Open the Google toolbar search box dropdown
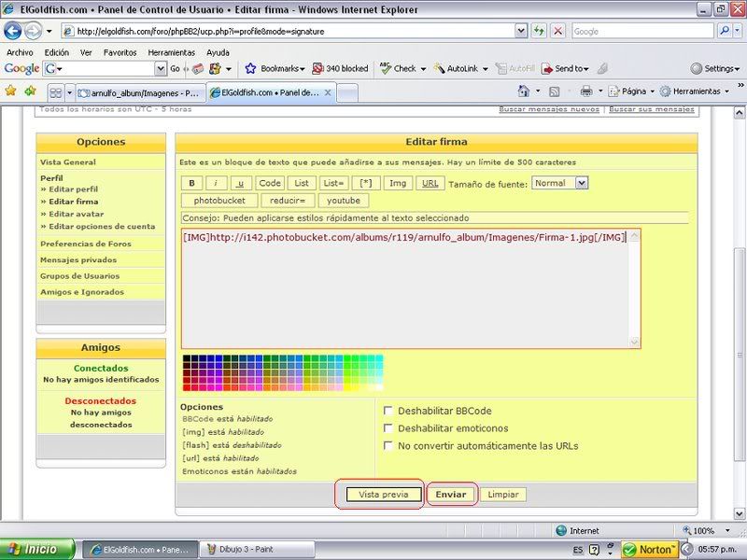The height and width of the screenshot is (560, 747). pos(161,68)
